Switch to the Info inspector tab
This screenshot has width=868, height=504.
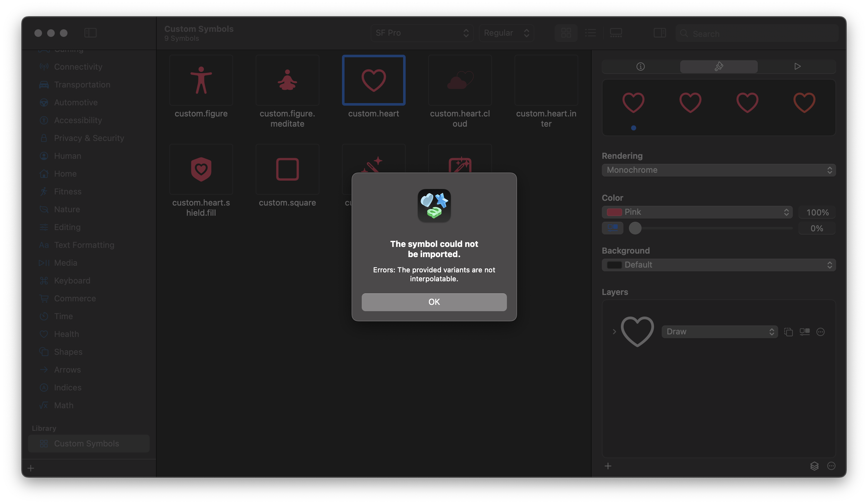coord(640,66)
